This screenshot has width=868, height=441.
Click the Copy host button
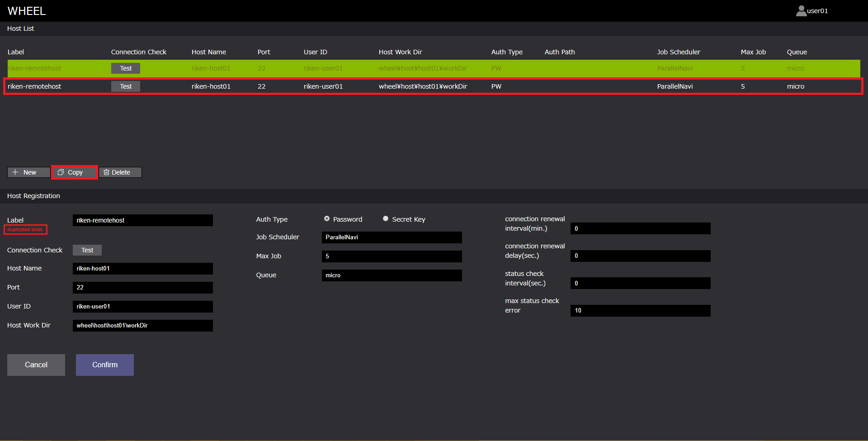tap(75, 172)
